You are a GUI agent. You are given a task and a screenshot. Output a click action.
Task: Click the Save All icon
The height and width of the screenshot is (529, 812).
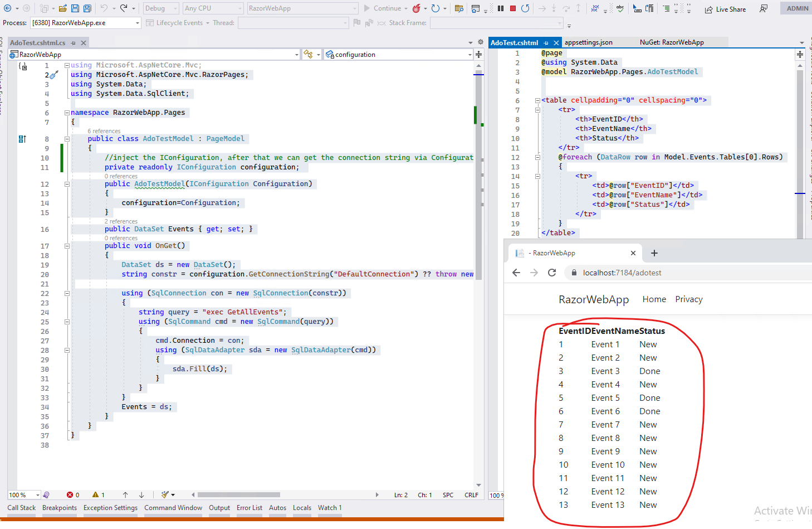(x=87, y=8)
